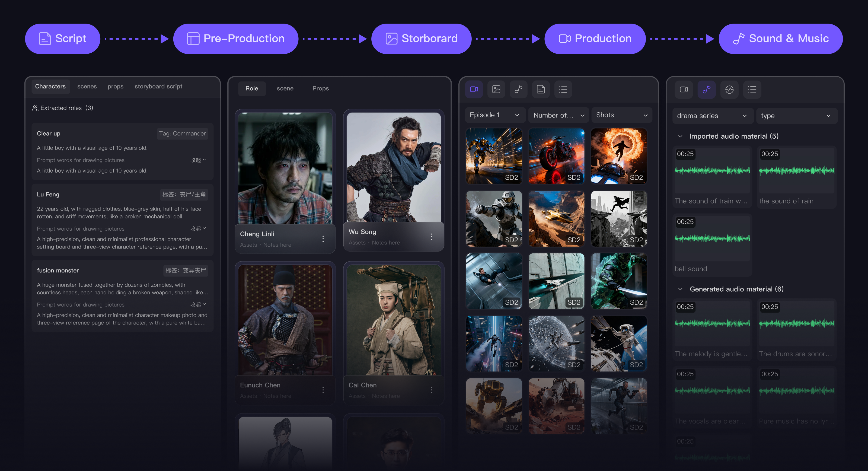Go to the Script stage
Image resolution: width=868 pixels, height=471 pixels.
tap(63, 39)
